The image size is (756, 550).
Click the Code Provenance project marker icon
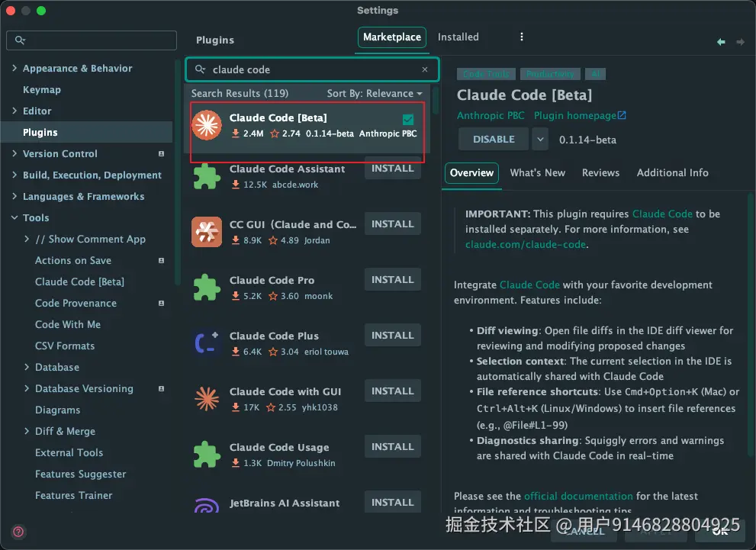[x=161, y=303]
